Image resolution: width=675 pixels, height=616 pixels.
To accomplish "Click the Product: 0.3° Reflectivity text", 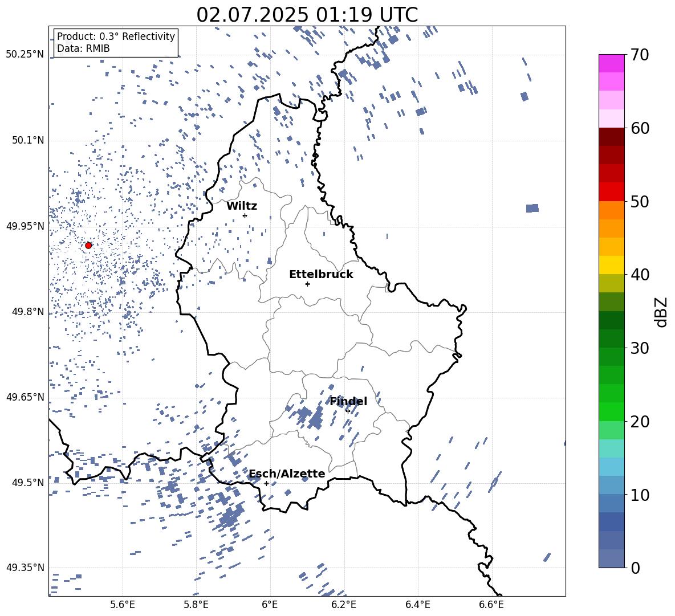I will (116, 36).
